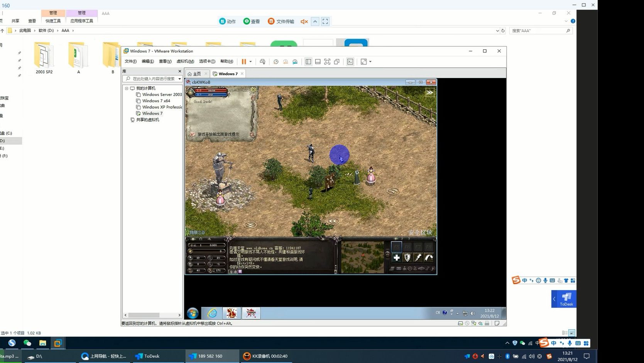This screenshot has height=363, width=644.
Task: Switch to the 主页 tab in VMware
Action: [x=197, y=74]
